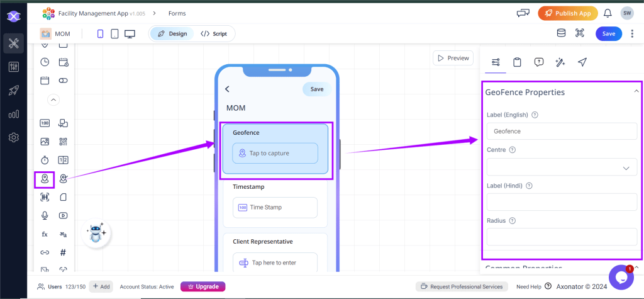Collapse the widget palette group chevron
644x299 pixels.
click(x=53, y=99)
